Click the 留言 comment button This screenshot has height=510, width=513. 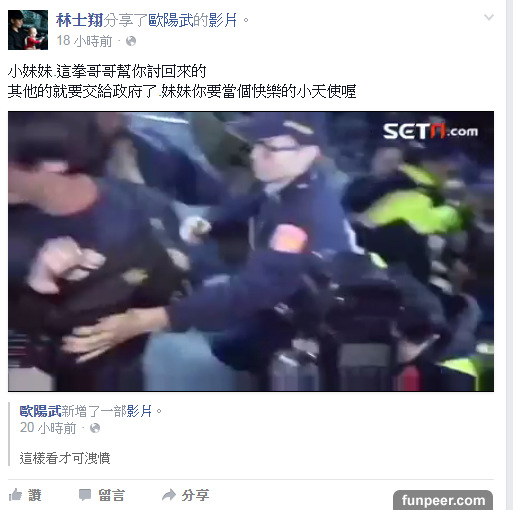tap(112, 495)
